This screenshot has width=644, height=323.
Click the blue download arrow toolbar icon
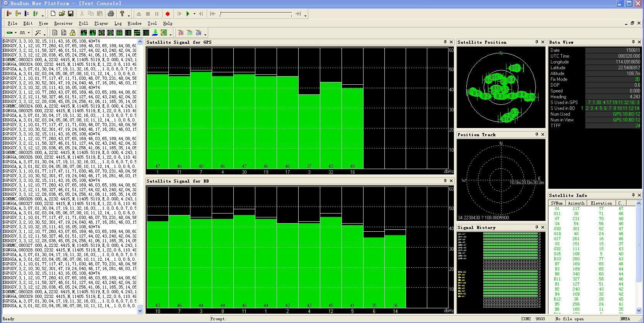click(155, 33)
